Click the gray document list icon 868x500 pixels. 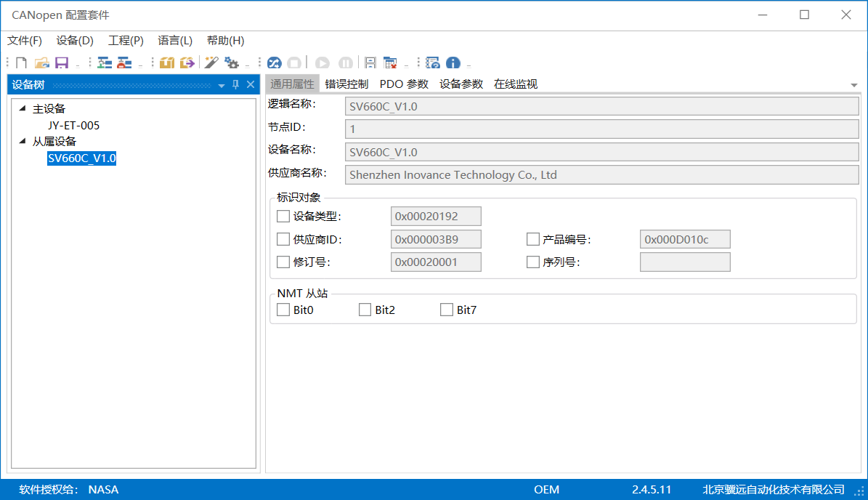point(370,62)
